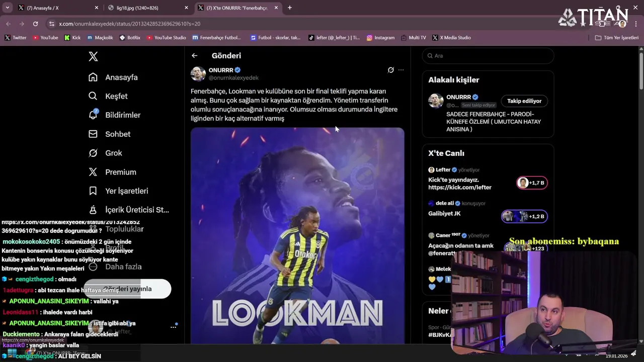Click the browser back button
The image size is (644, 362).
click(9, 24)
